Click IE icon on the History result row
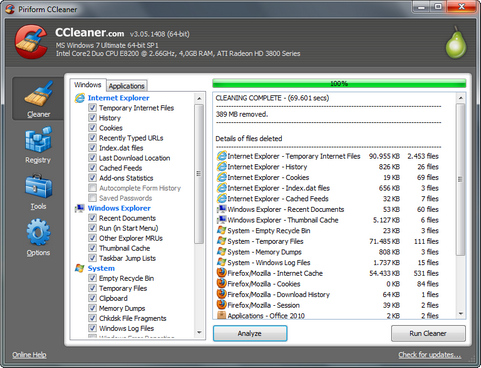The width and height of the screenshot is (481, 368). tap(221, 167)
